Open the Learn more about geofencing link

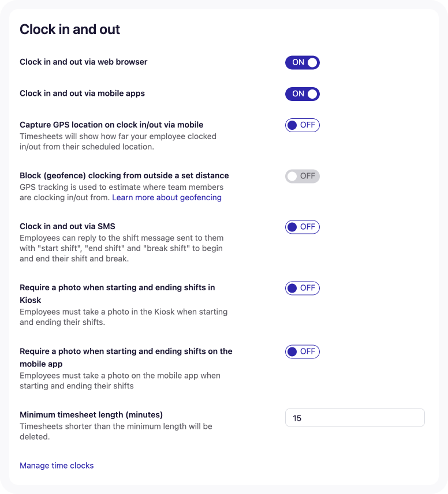coord(166,197)
